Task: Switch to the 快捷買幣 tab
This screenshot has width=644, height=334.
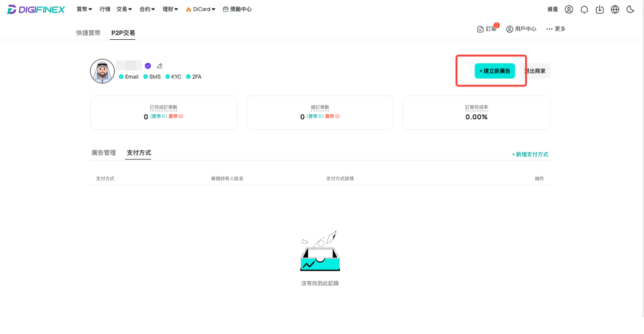Action: (89, 33)
